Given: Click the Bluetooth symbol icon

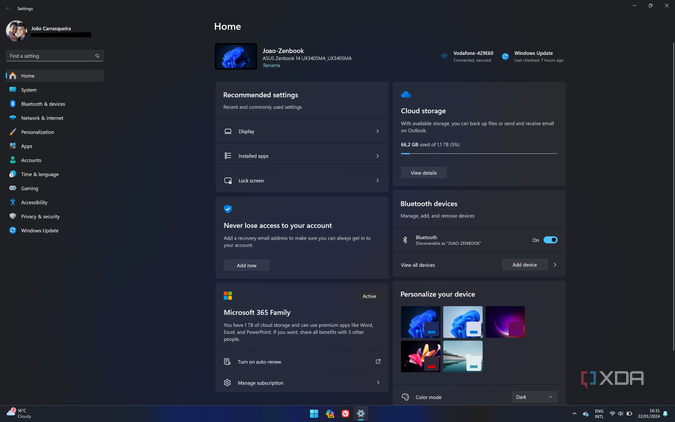Looking at the screenshot, I should click(405, 240).
